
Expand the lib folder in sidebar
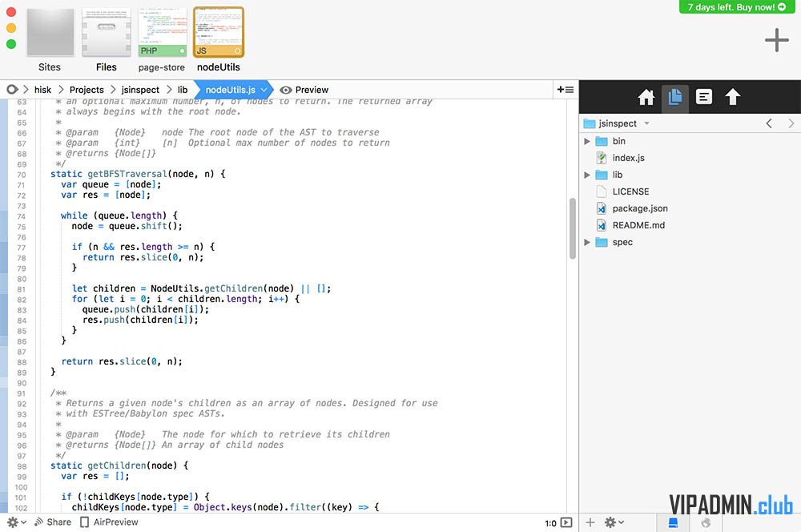(587, 175)
